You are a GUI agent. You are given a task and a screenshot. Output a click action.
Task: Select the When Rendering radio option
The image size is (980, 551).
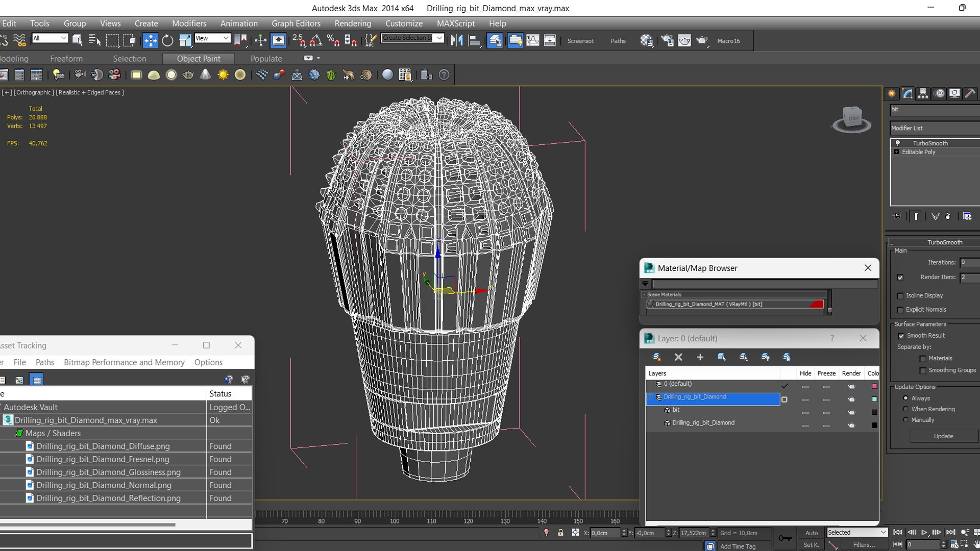tap(905, 409)
